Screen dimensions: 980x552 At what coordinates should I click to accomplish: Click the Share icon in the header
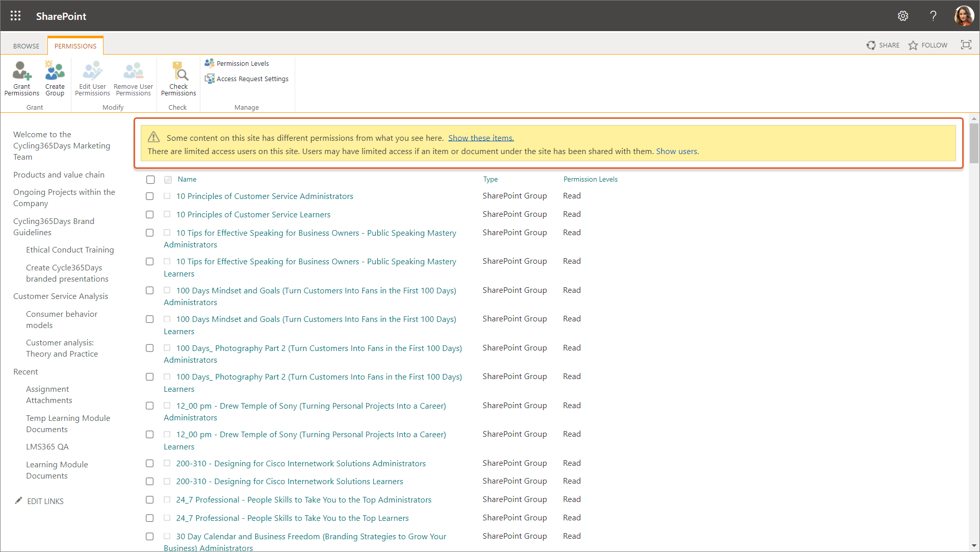(871, 45)
